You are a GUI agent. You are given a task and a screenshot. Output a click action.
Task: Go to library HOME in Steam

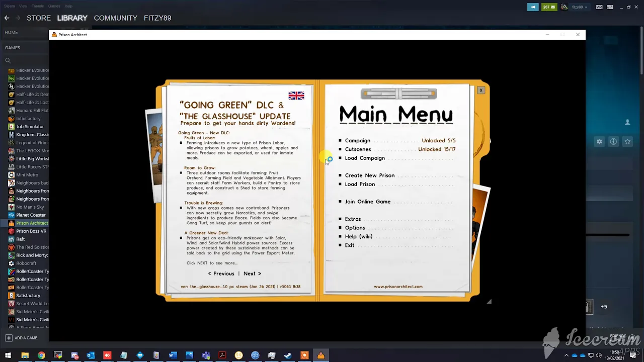pyautogui.click(x=11, y=32)
